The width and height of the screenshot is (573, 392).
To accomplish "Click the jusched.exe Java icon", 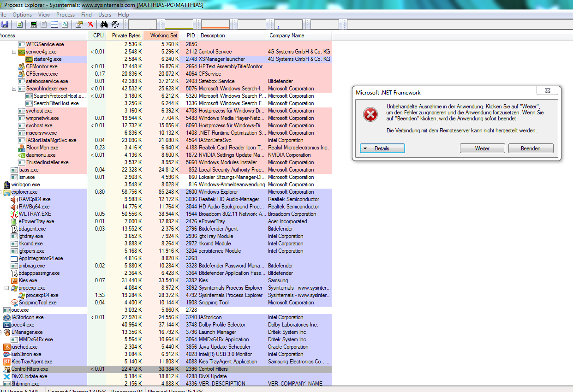I will (7, 347).
